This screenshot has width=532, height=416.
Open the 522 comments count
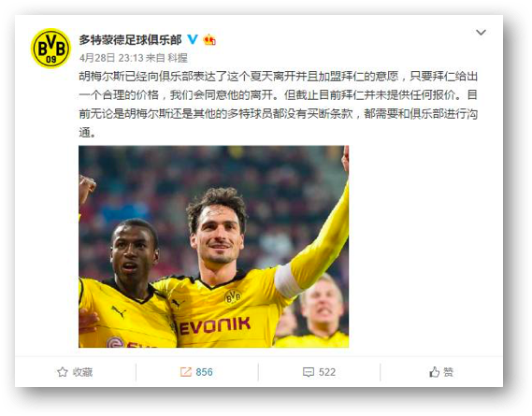coord(327,372)
